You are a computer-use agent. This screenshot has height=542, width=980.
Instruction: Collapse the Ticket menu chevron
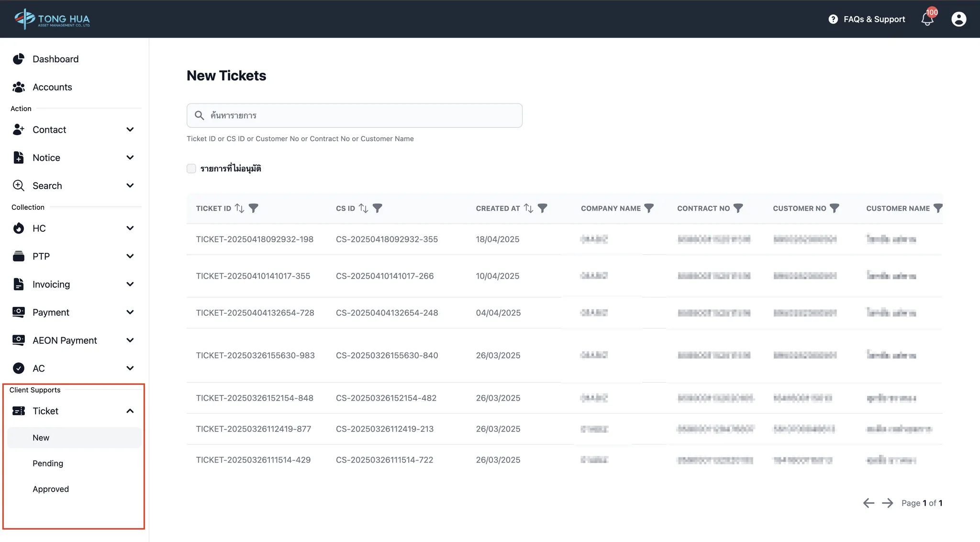click(x=130, y=411)
